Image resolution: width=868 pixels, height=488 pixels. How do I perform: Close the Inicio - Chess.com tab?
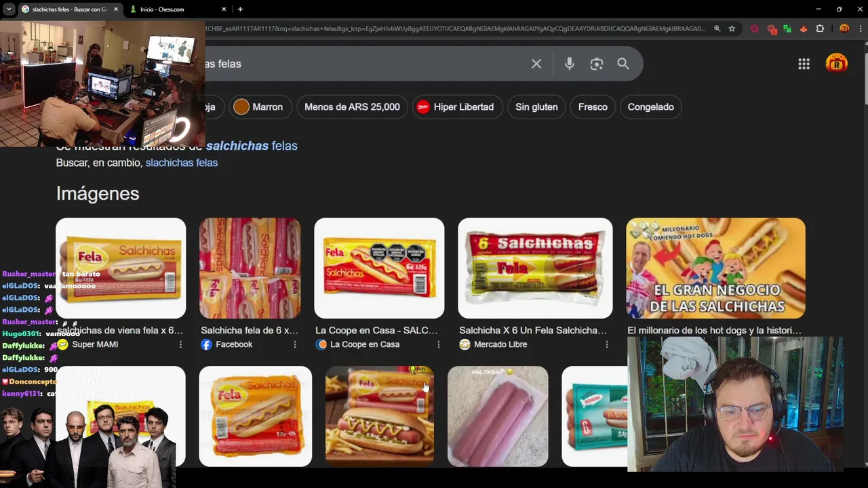[224, 9]
